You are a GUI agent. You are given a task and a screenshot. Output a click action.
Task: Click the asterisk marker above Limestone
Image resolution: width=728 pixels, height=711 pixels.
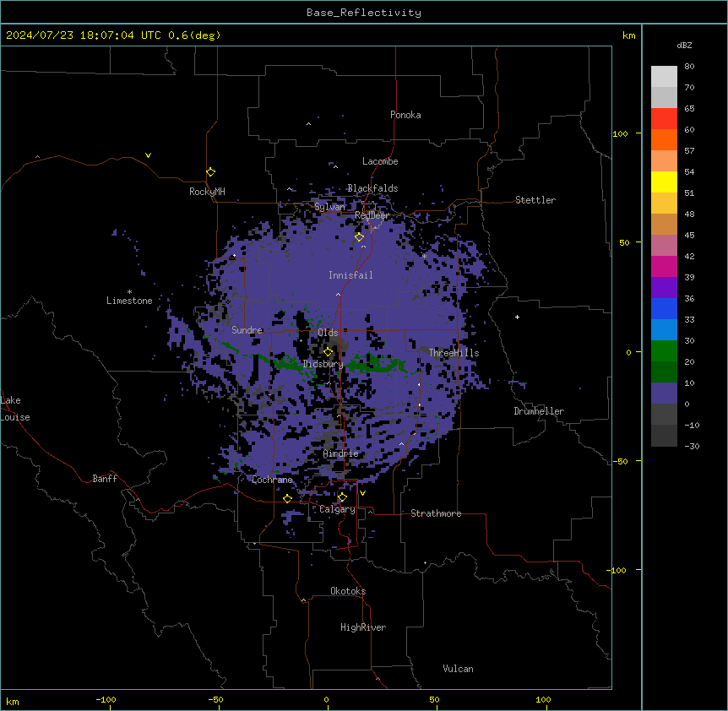click(129, 292)
